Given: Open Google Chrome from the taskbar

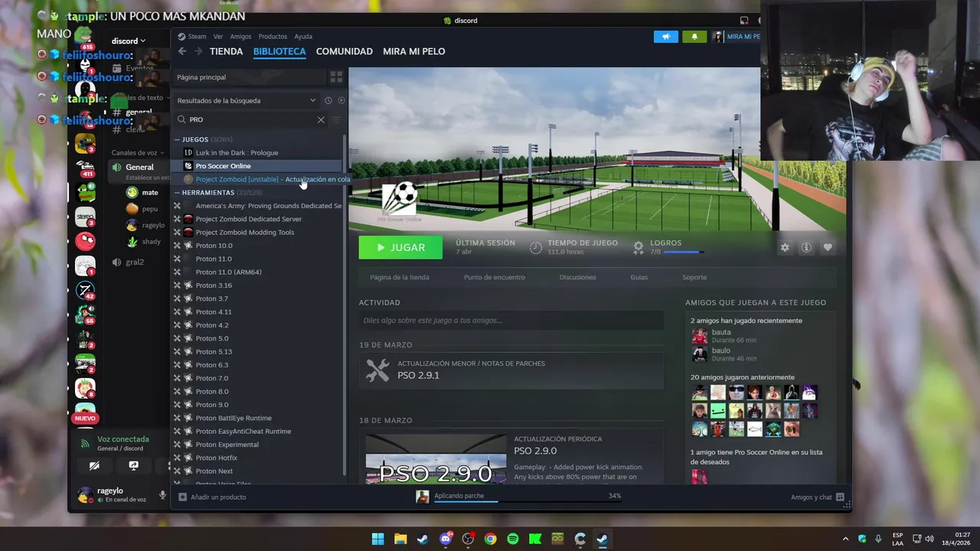Looking at the screenshot, I should (490, 539).
